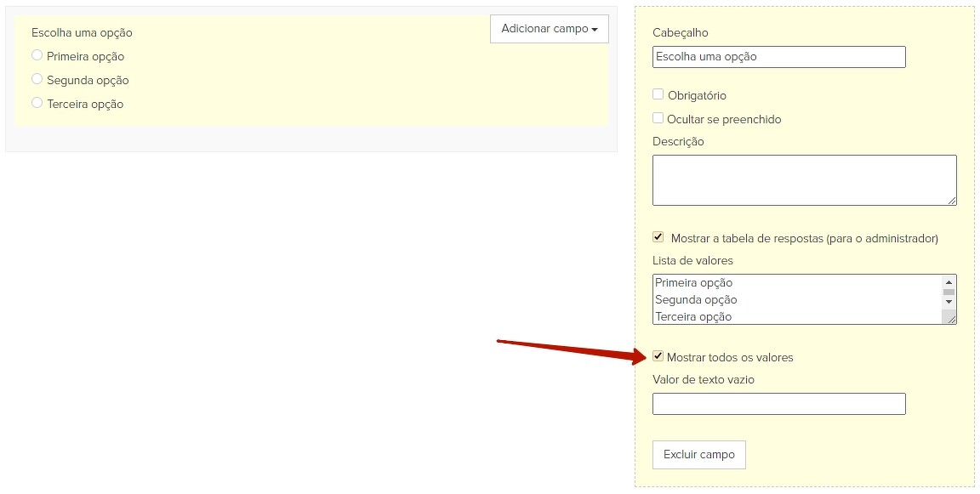This screenshot has height=494, width=980.
Task: Uncheck Mostrar a tabela de respostas
Action: pyautogui.click(x=658, y=237)
